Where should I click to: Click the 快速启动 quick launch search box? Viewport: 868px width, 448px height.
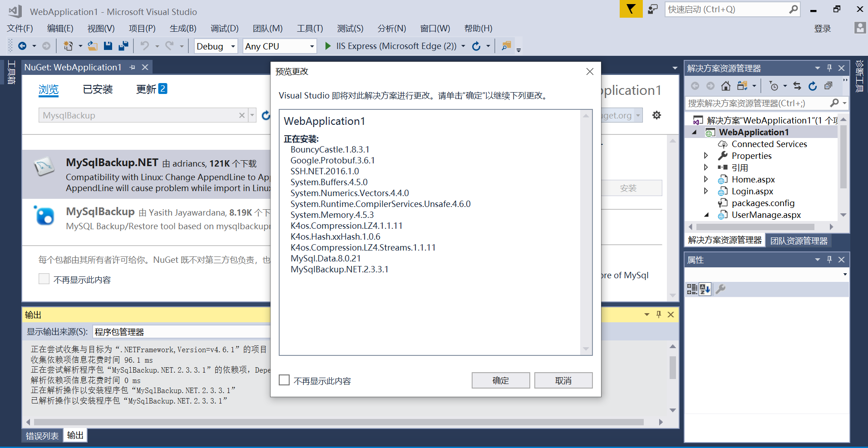[732, 9]
